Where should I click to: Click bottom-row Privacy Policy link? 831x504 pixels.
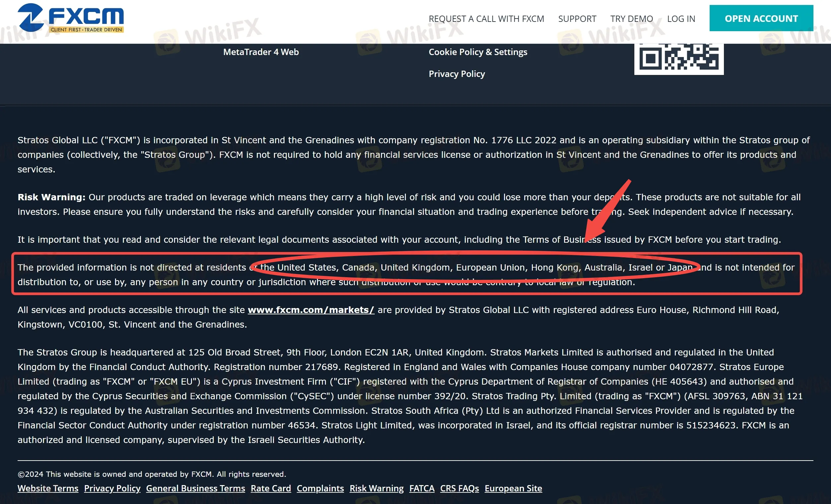(112, 488)
